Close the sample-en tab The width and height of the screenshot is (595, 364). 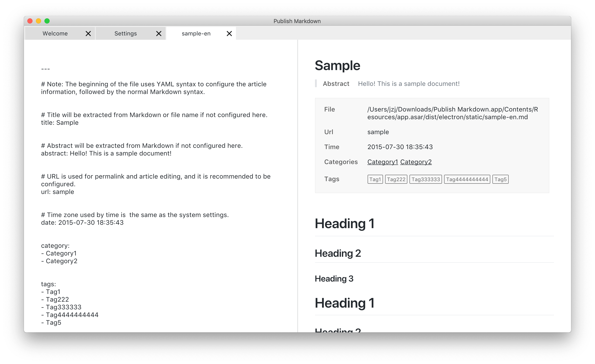coord(229,34)
